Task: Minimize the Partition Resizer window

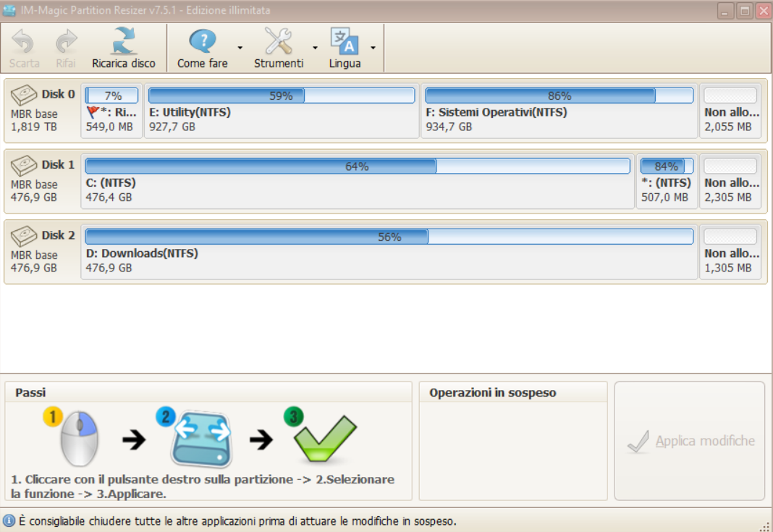Action: 725,11
